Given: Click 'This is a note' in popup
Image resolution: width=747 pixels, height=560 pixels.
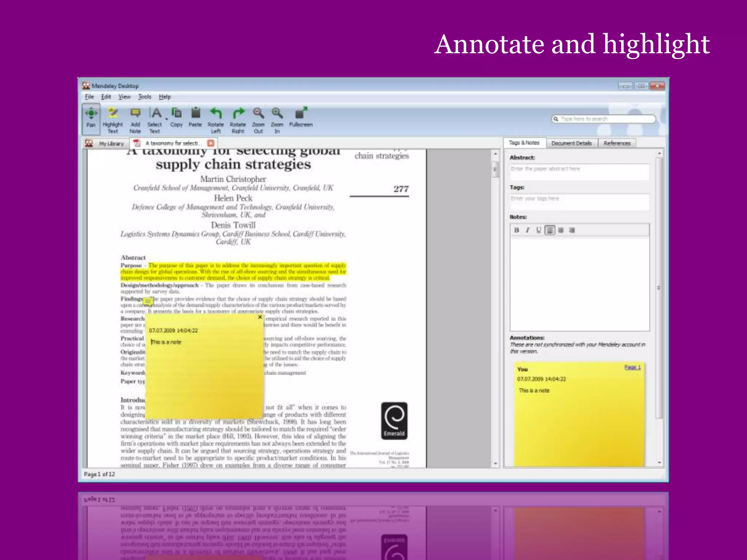Looking at the screenshot, I should point(166,342).
